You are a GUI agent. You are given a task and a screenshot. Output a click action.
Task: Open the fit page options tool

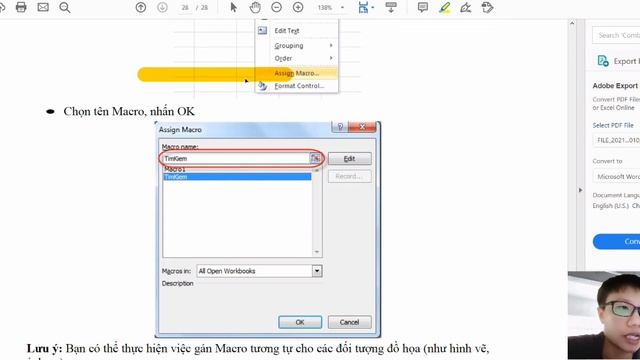(363, 7)
